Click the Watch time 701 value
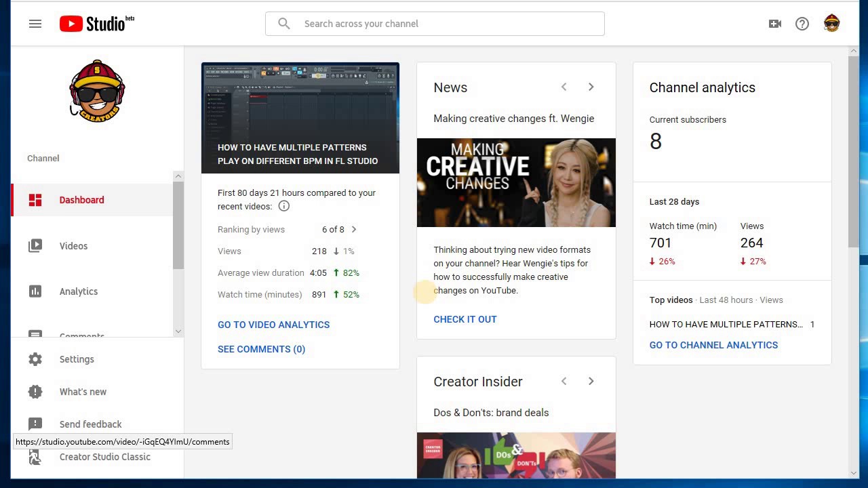This screenshot has height=488, width=868. pyautogui.click(x=660, y=243)
